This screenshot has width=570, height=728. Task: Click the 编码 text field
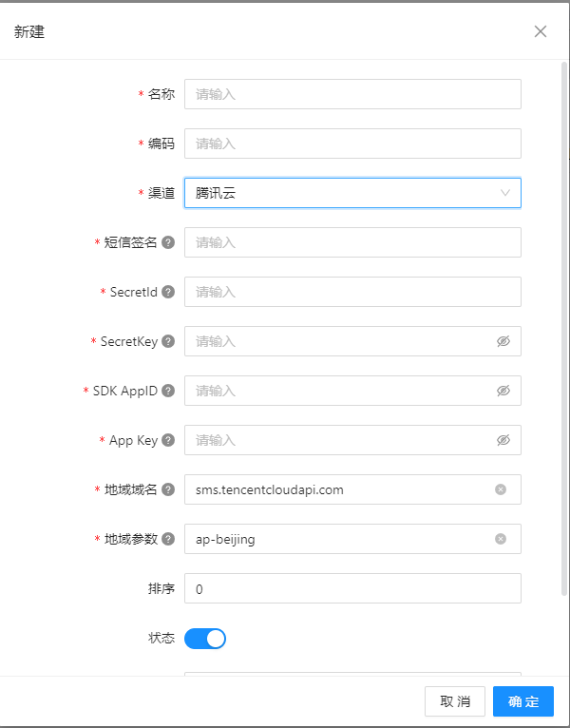[352, 144]
